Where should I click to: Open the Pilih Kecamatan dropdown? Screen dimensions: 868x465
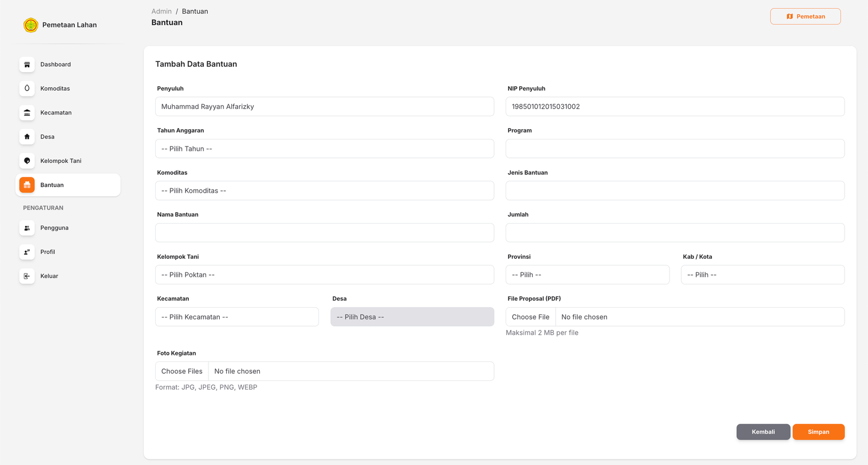click(x=237, y=317)
